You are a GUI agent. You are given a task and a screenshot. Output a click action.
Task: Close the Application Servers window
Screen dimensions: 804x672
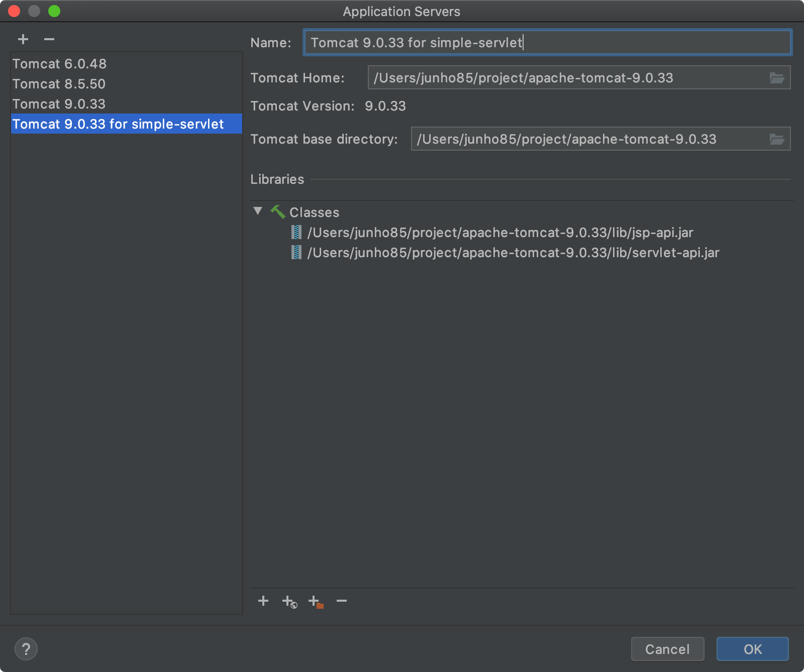[x=14, y=11]
